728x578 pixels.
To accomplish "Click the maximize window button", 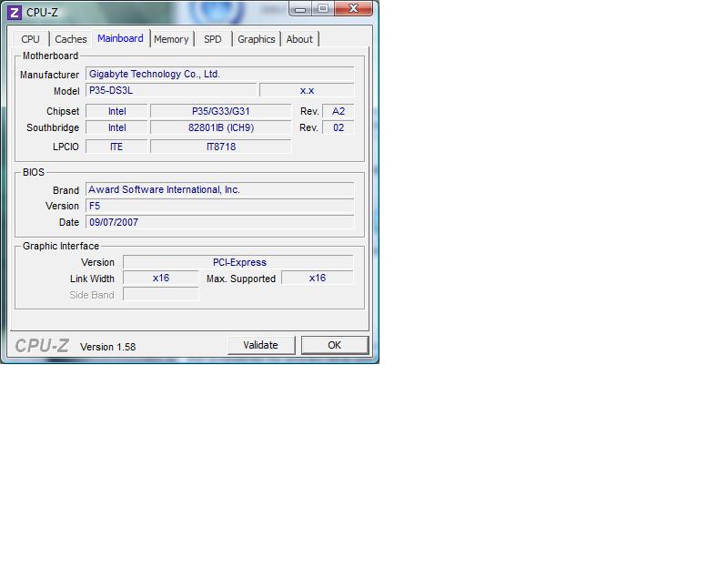I will (323, 9).
